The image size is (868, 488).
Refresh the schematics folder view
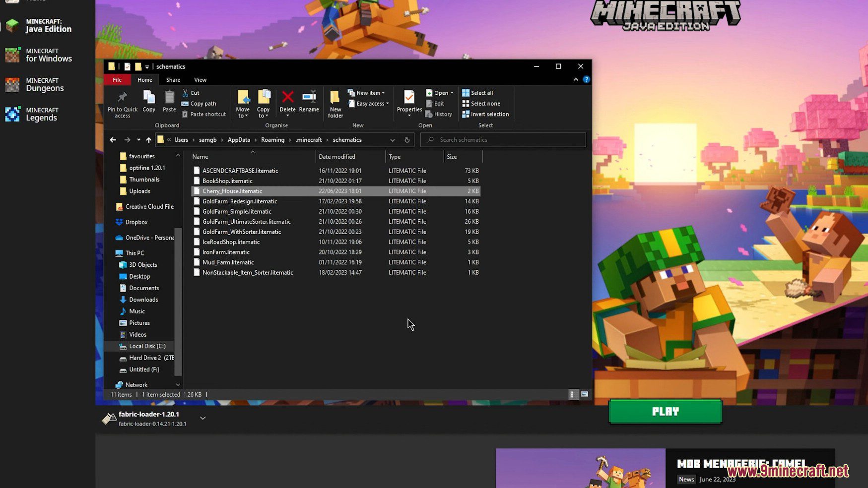407,140
